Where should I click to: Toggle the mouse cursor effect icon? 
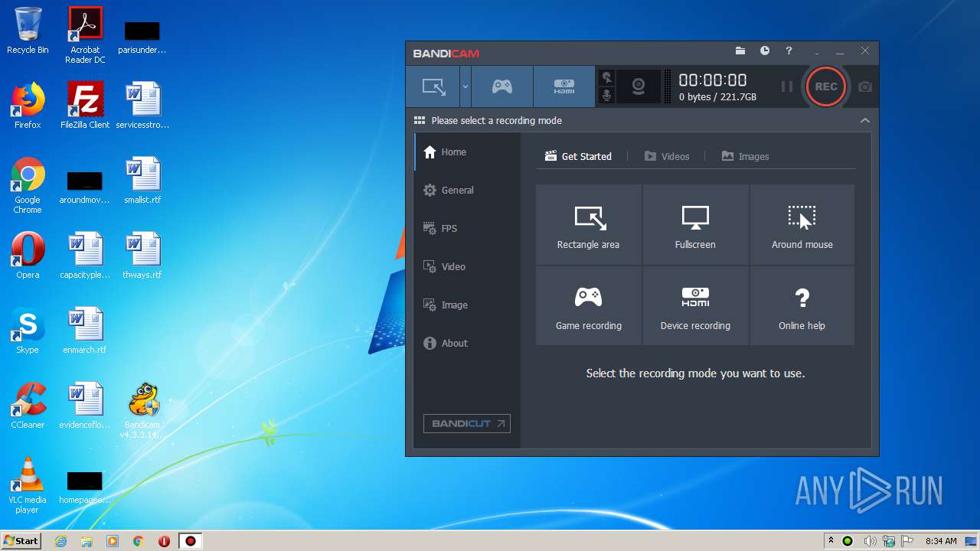pos(607,78)
